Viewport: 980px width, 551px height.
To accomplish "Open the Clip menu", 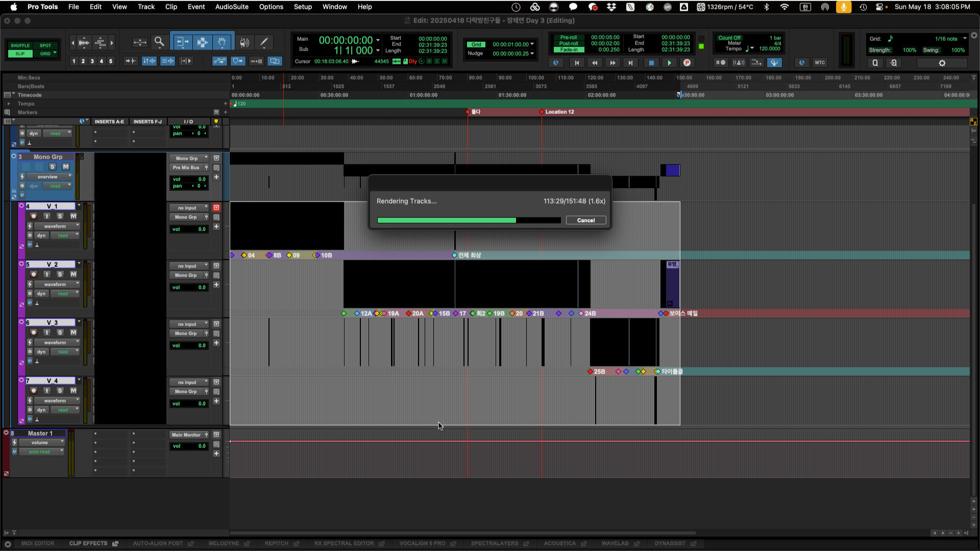I will [171, 7].
